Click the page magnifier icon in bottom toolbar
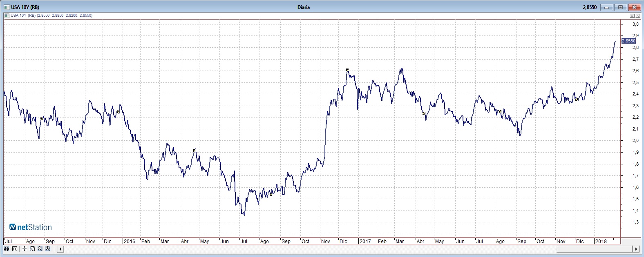 (x=32, y=249)
